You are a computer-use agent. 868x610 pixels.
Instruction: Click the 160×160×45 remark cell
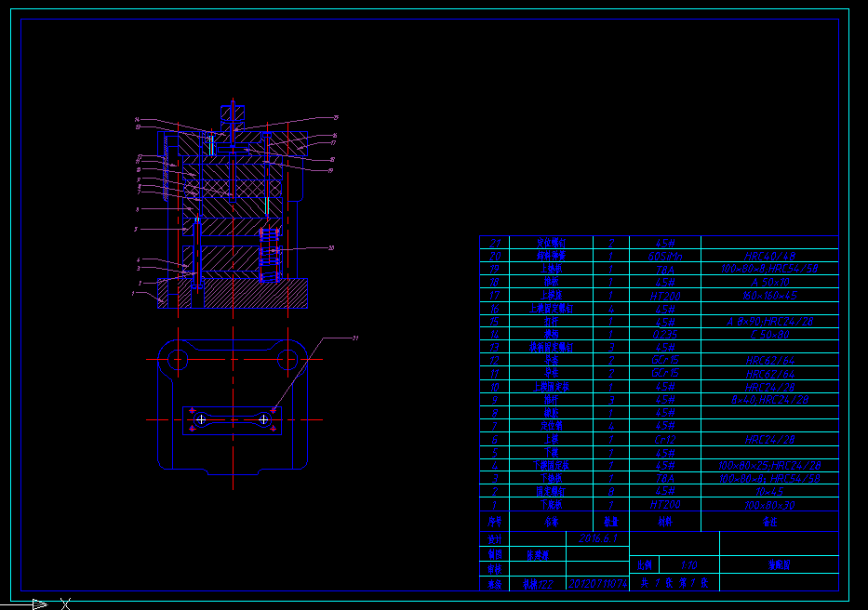(769, 296)
